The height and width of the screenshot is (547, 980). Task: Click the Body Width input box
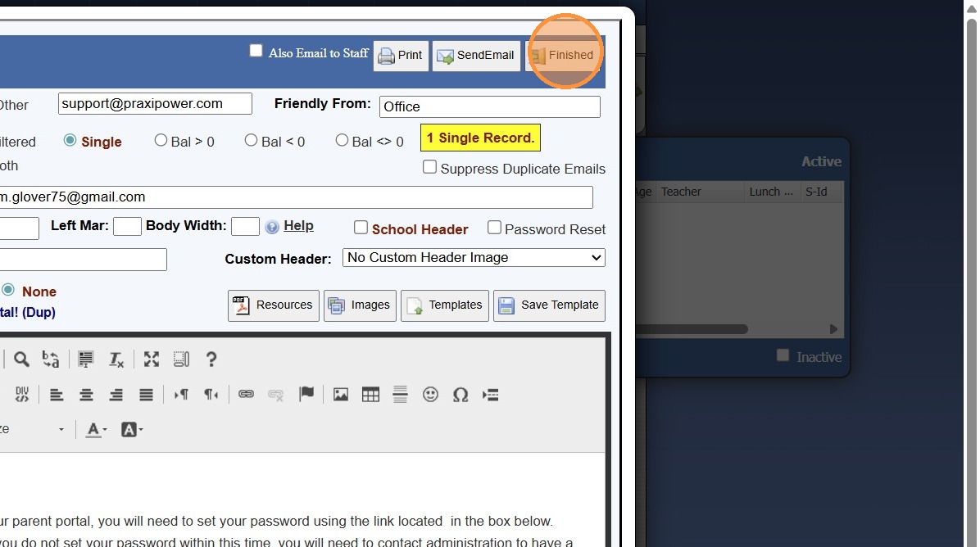click(x=245, y=226)
